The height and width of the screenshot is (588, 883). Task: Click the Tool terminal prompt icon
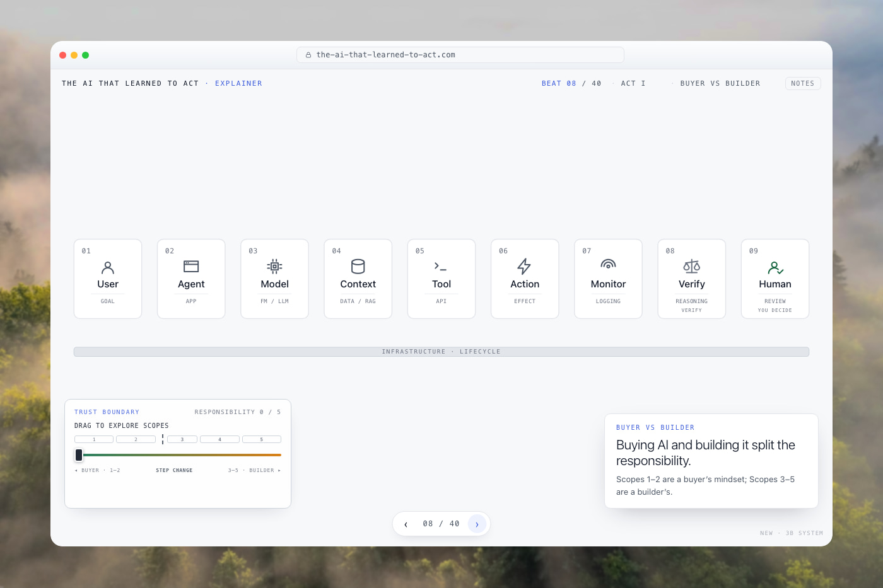tap(440, 267)
